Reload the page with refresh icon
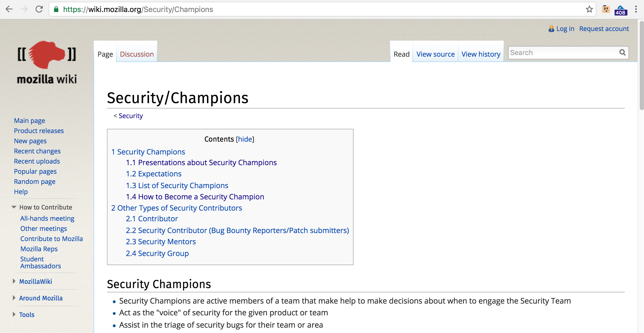This screenshot has width=644, height=333. [x=39, y=9]
